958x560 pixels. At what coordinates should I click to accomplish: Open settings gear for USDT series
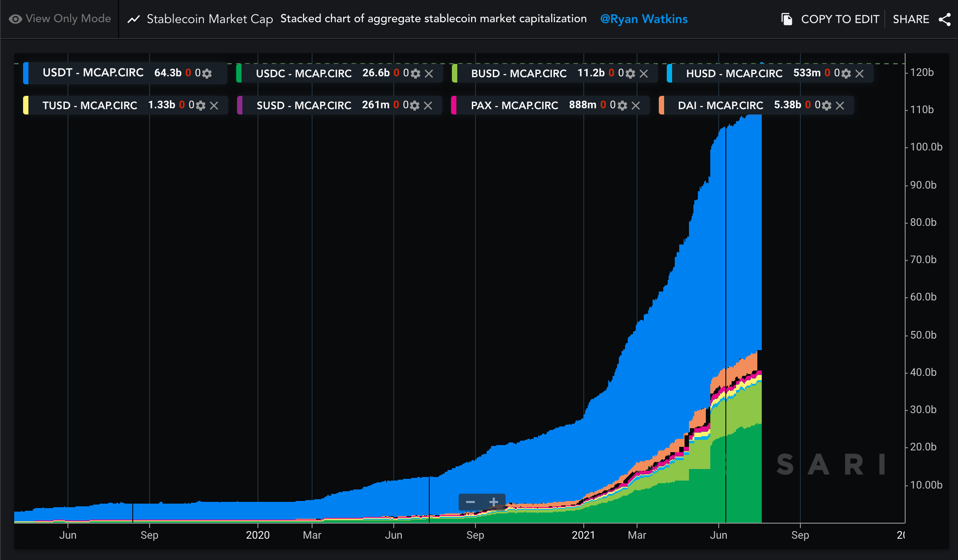click(x=207, y=73)
